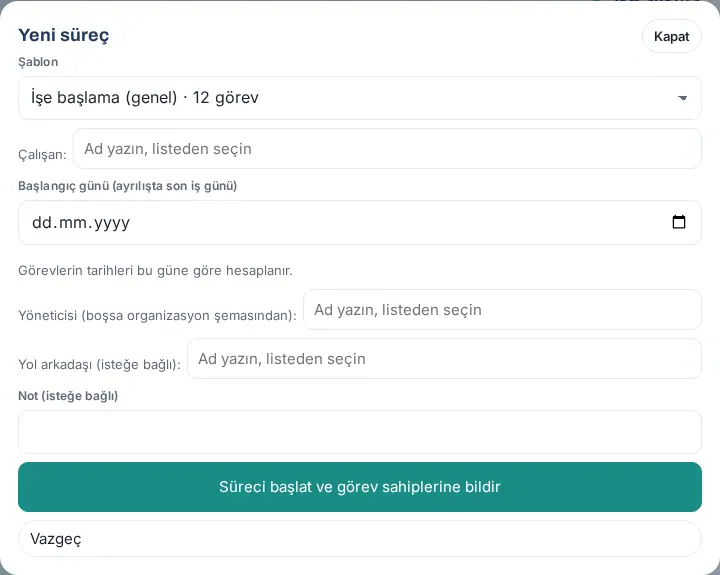Click the 'Yöneticisi (boşsa organizasyon şemasından):' label

pos(158,316)
